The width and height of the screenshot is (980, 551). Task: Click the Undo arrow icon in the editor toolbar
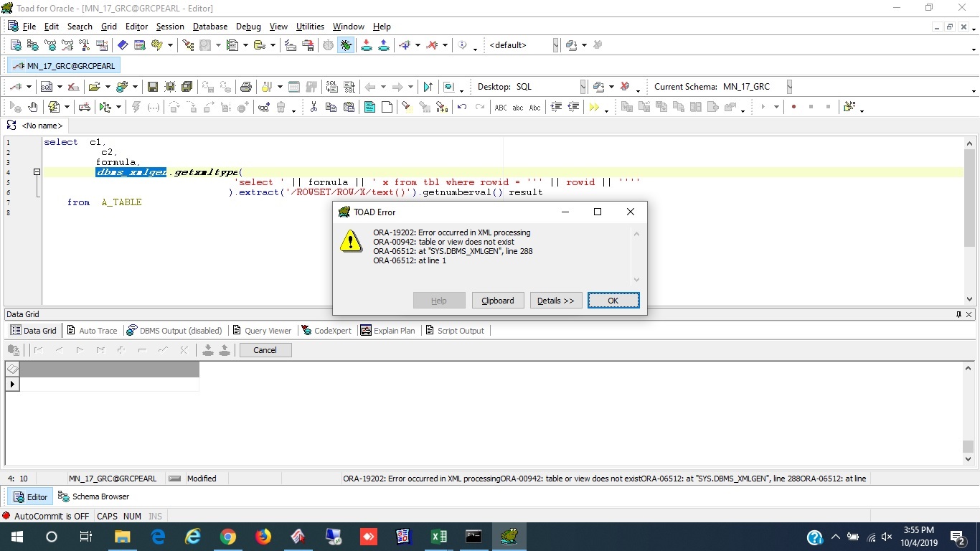pyautogui.click(x=462, y=107)
